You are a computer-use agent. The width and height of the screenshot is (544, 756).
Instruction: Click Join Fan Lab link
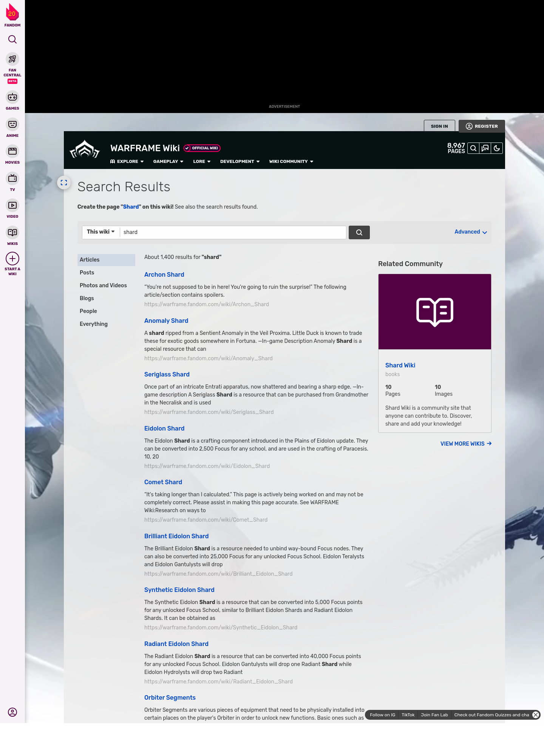tap(434, 715)
